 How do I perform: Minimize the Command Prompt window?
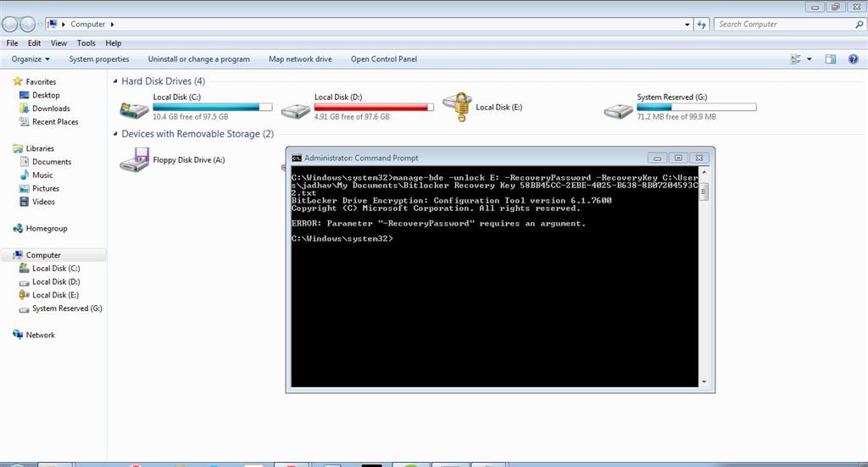[x=657, y=158]
